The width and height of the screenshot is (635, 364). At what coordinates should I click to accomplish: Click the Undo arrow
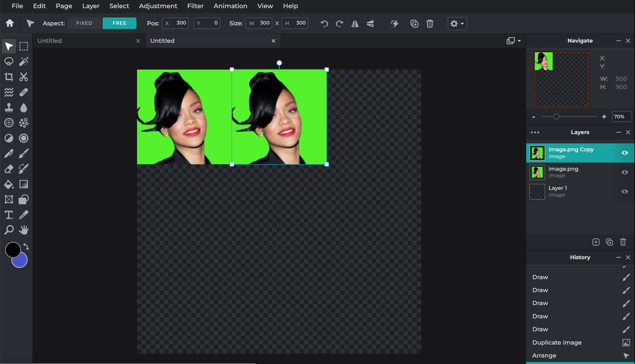point(324,24)
